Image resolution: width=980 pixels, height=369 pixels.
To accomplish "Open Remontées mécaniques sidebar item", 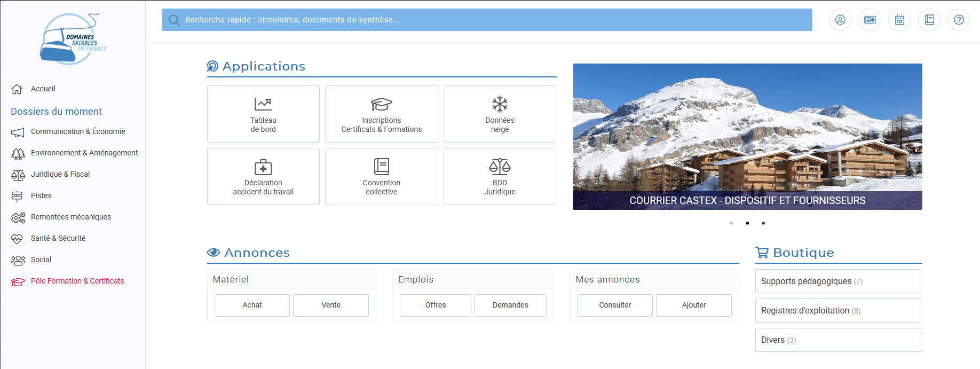I will click(70, 217).
